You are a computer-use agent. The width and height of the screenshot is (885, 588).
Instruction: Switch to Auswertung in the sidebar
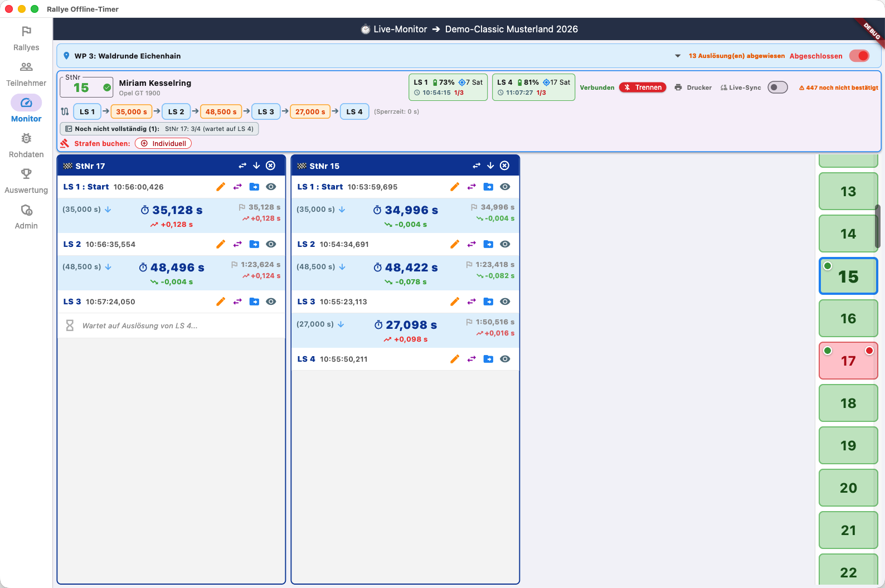click(26, 181)
